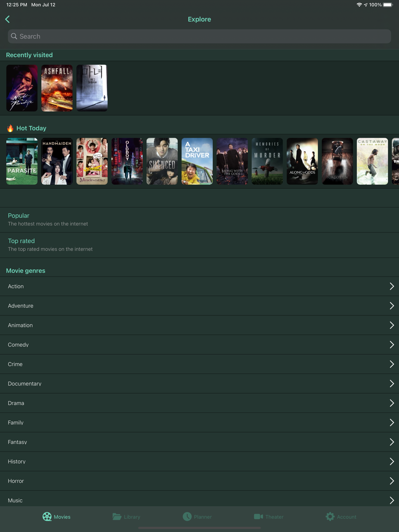The image size is (399, 532).
Task: Tap the Theater camera icon
Action: click(x=259, y=516)
